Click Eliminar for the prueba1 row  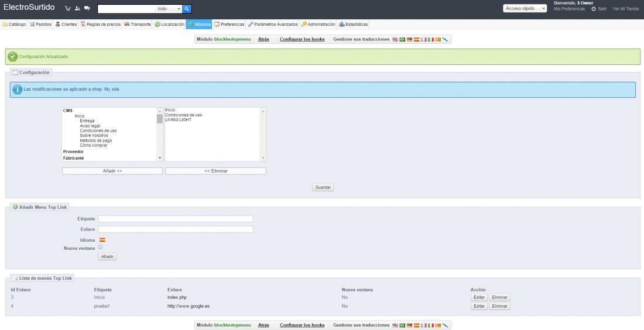[x=499, y=306]
